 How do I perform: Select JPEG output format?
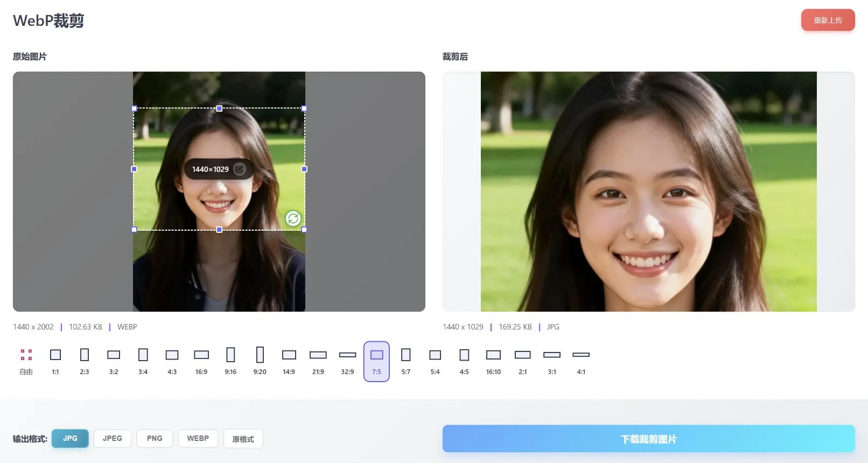pos(113,438)
